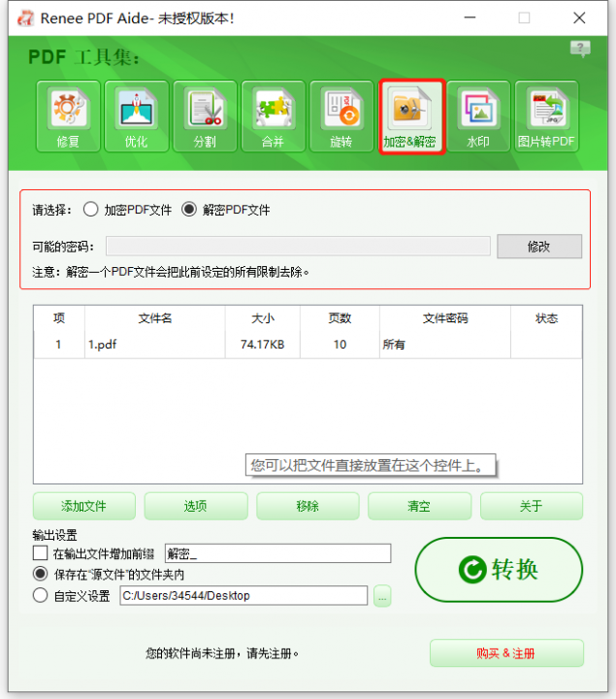This screenshot has width=616, height=699.
Task: Click the prefix field containing 解密_
Action: coord(278,553)
